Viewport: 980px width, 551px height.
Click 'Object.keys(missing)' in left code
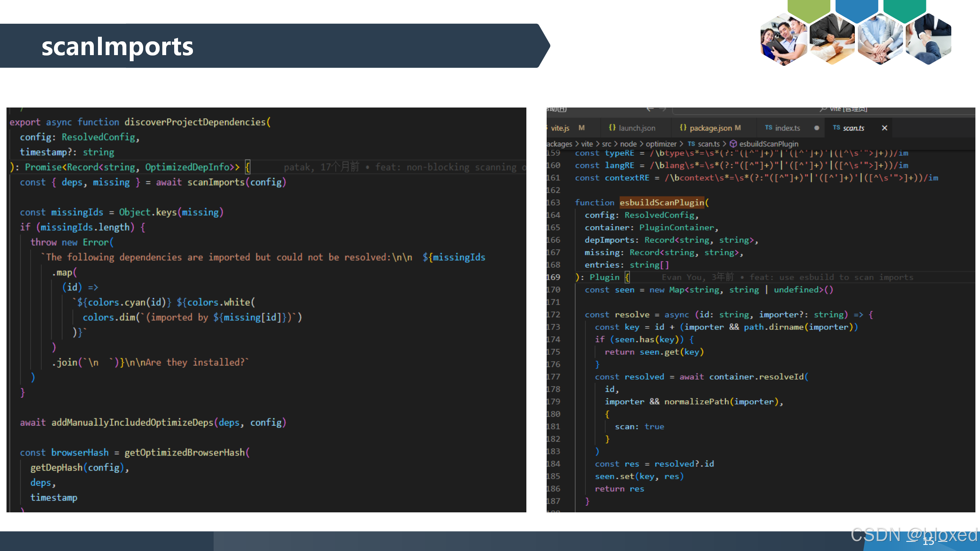click(x=171, y=212)
